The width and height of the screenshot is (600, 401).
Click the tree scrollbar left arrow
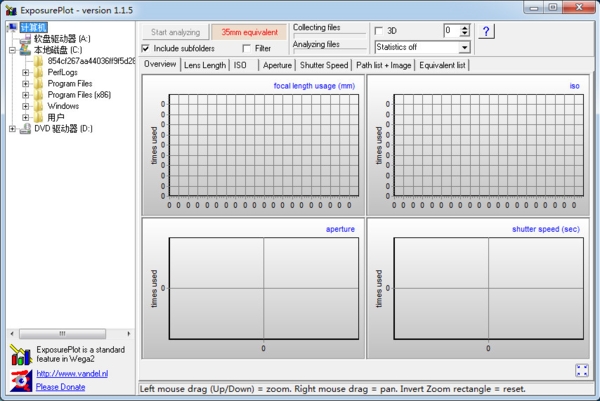[12, 334]
